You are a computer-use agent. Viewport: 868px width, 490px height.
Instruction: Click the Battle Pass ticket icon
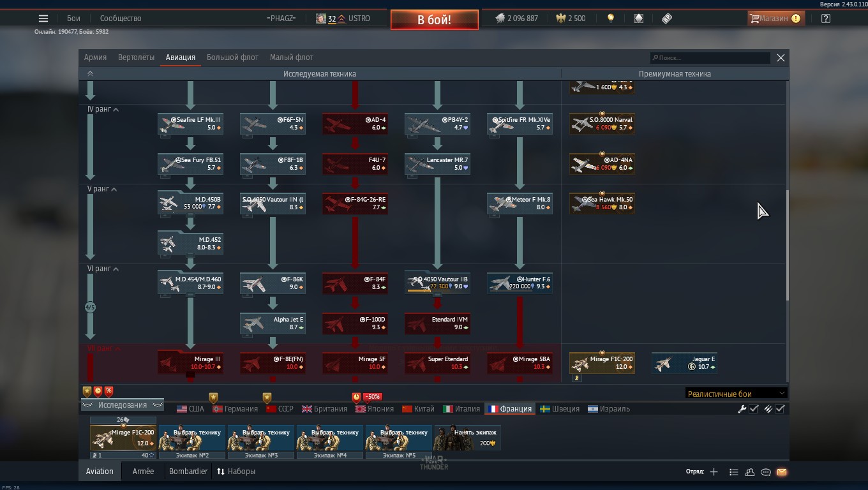pyautogui.click(x=667, y=19)
